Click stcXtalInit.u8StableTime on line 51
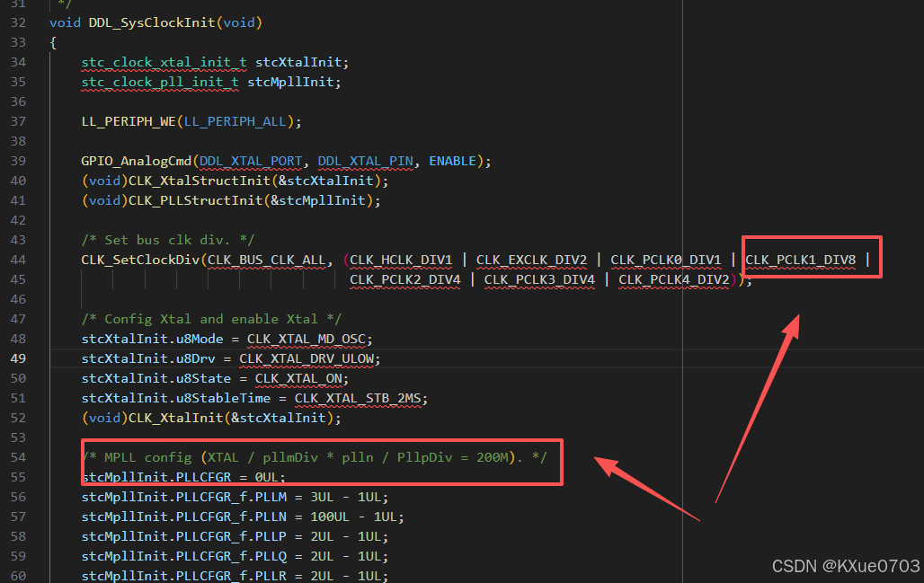Screen dimensions: 924x583 [175, 399]
